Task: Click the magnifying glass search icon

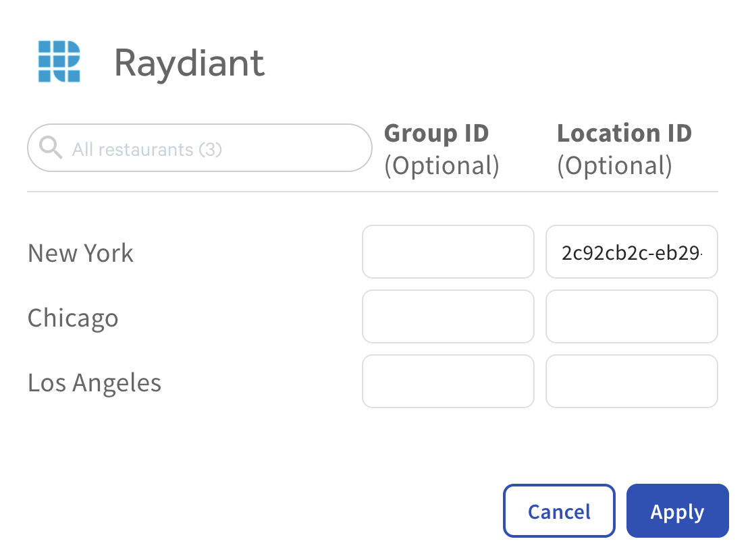Action: click(x=51, y=147)
